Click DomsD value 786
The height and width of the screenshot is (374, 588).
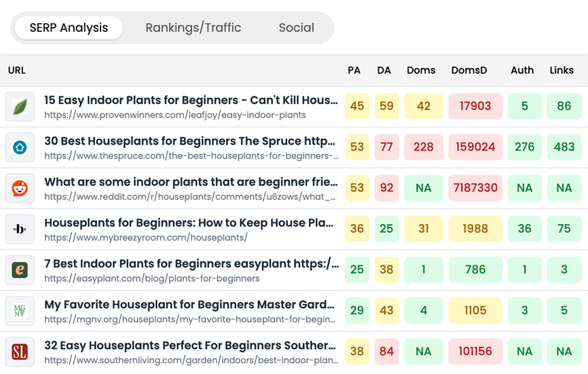475,270
